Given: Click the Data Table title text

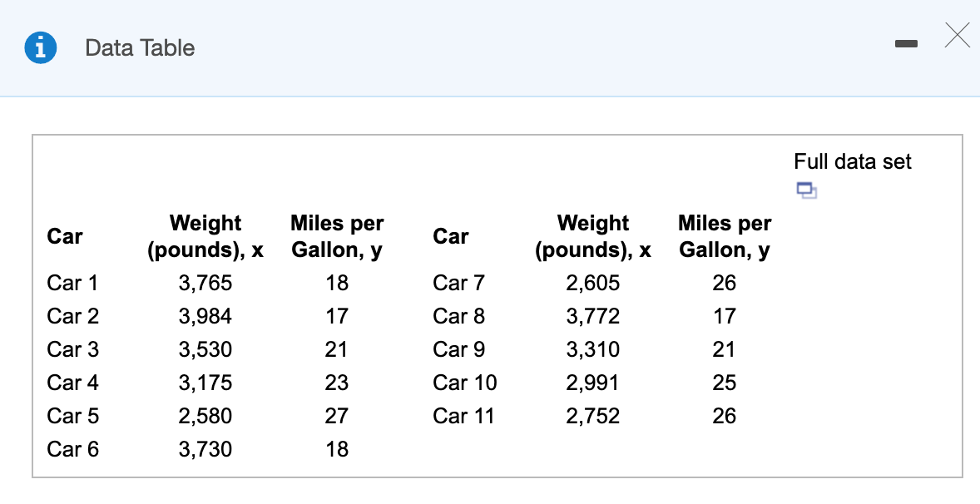Looking at the screenshot, I should point(138,47).
